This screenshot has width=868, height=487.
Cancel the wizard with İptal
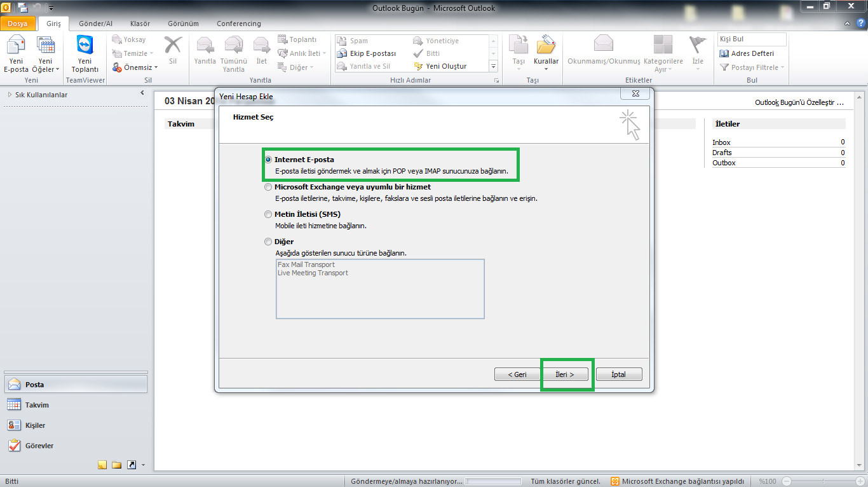coord(618,374)
